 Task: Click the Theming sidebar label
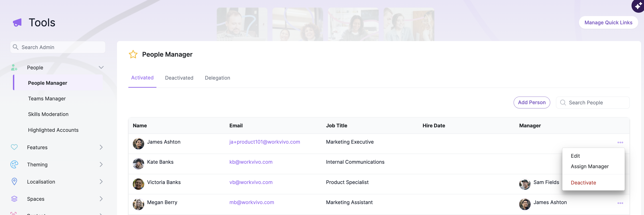pyautogui.click(x=37, y=164)
